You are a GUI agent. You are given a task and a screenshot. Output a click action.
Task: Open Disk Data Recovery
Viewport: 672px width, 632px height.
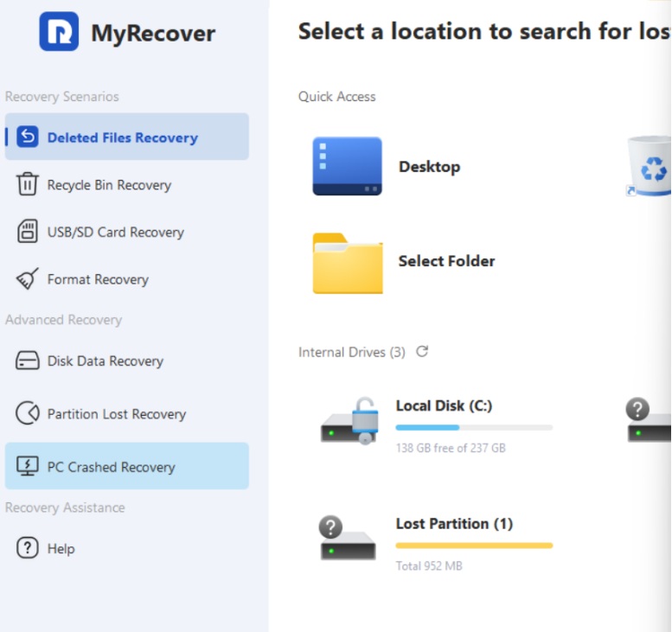(x=127, y=361)
